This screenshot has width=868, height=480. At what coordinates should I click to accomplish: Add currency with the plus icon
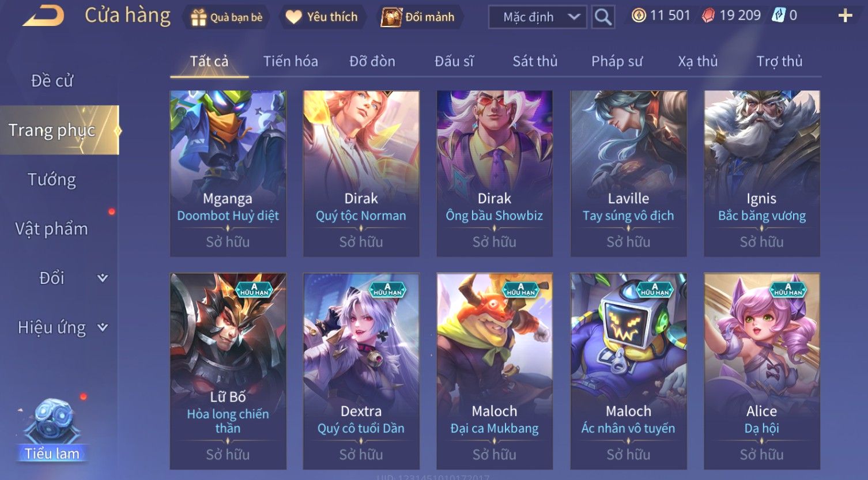click(x=845, y=16)
